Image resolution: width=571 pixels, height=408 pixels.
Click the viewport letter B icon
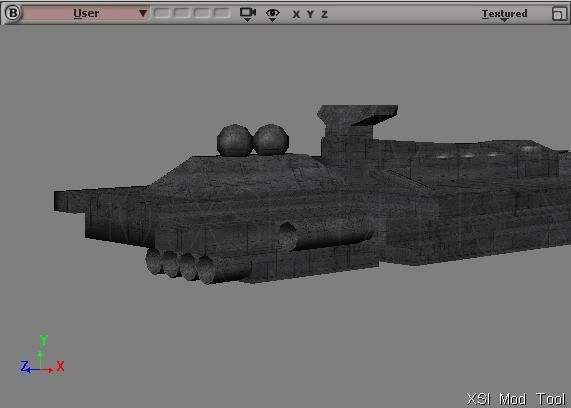click(x=13, y=13)
